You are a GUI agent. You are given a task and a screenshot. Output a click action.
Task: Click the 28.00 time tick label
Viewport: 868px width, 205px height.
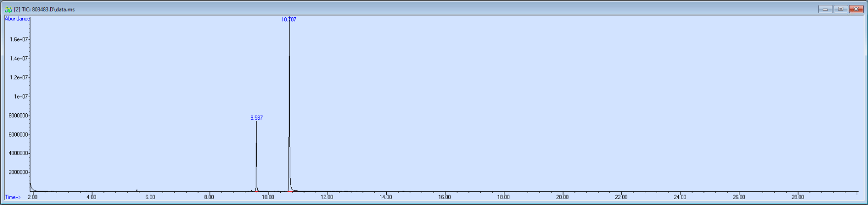click(x=798, y=197)
